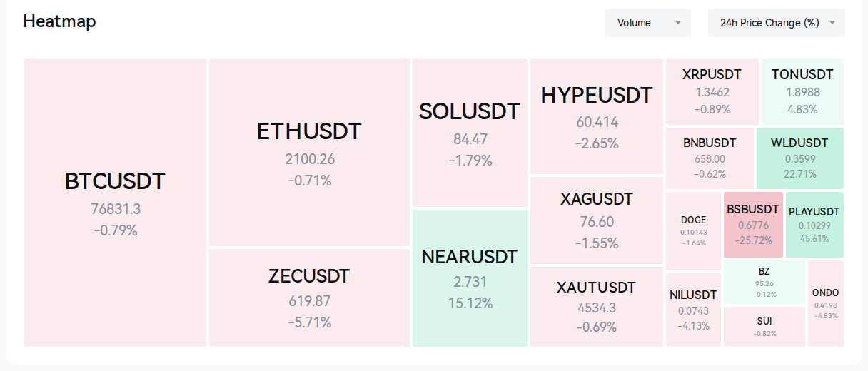This screenshot has width=868, height=371.
Task: Select the SOLUSDT heatmap block
Action: coord(470,133)
